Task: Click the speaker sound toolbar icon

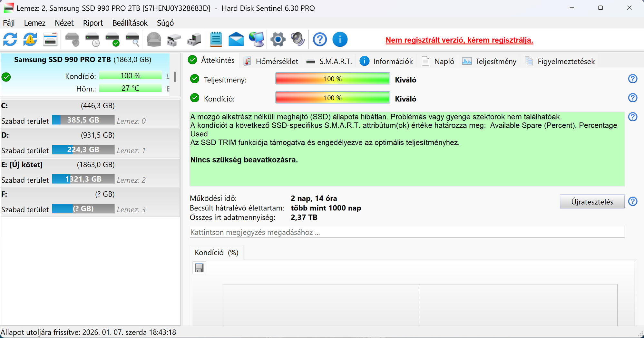Action: click(298, 40)
